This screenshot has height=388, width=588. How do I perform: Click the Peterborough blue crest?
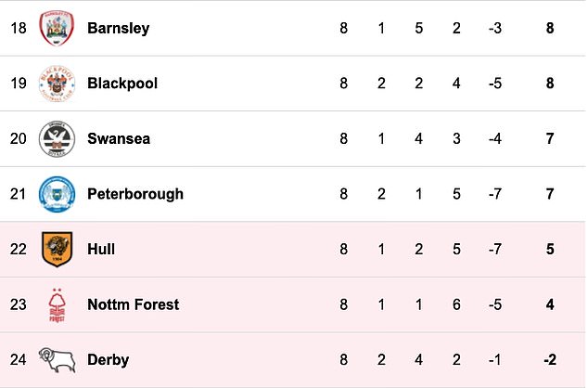57,194
